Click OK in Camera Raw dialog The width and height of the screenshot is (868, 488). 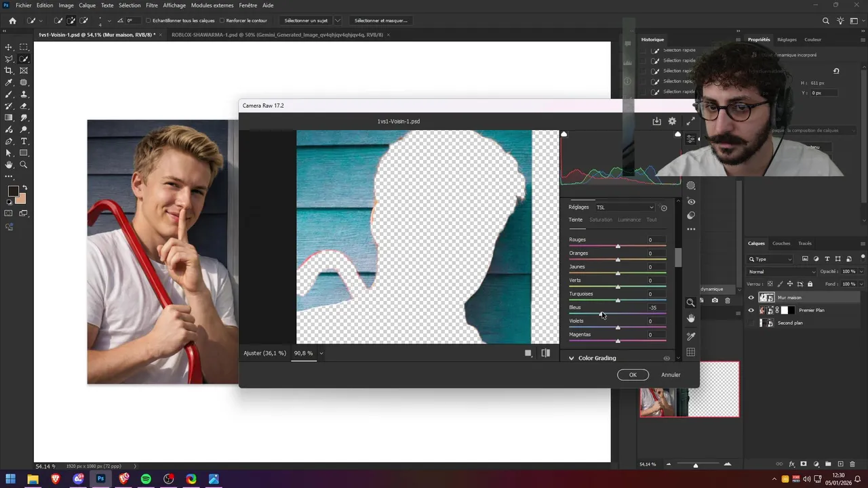click(633, 375)
